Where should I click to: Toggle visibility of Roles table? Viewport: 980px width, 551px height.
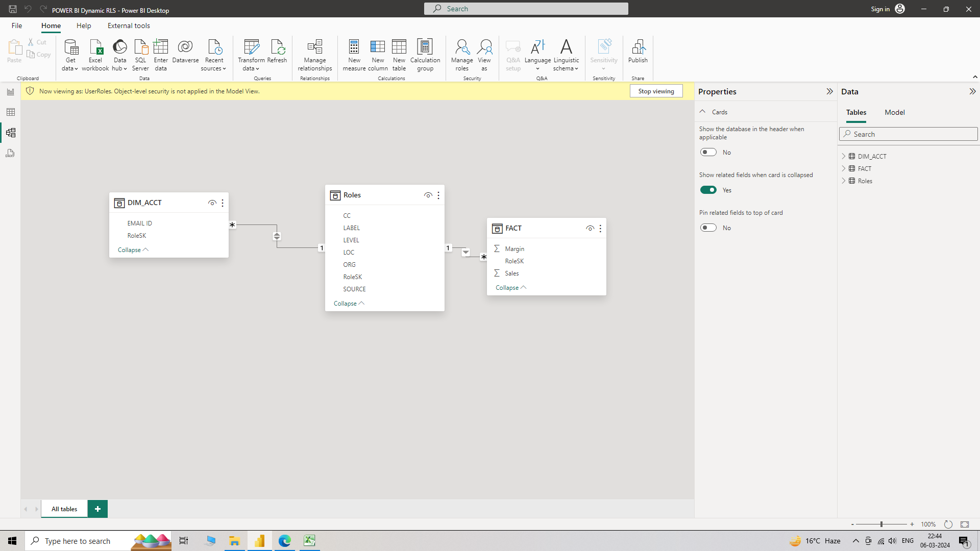click(428, 195)
